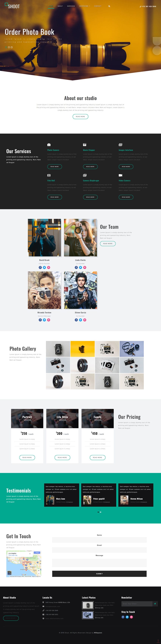Screen dimensions: 161x644
Task: Open footer Twitter icon under Stay In Touch
Action: (127, 617)
